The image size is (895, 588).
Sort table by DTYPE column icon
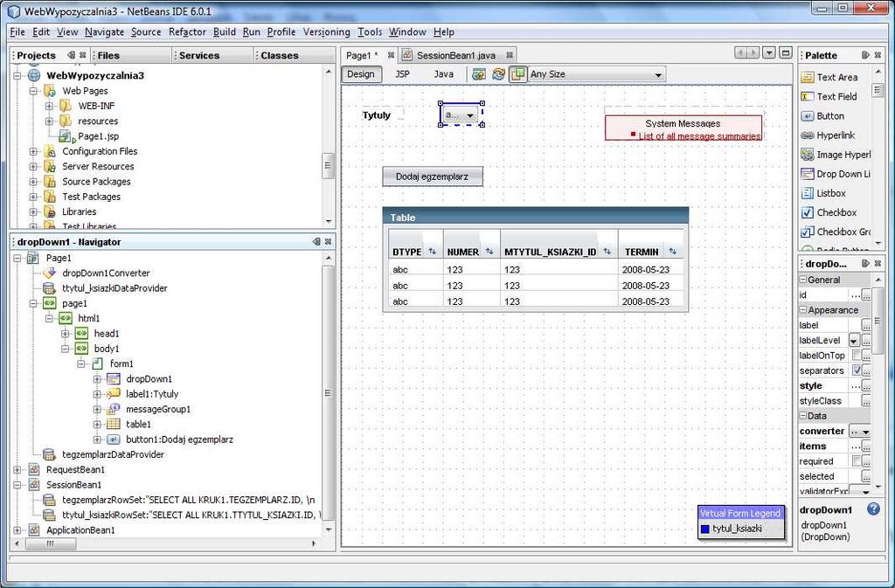click(x=432, y=252)
